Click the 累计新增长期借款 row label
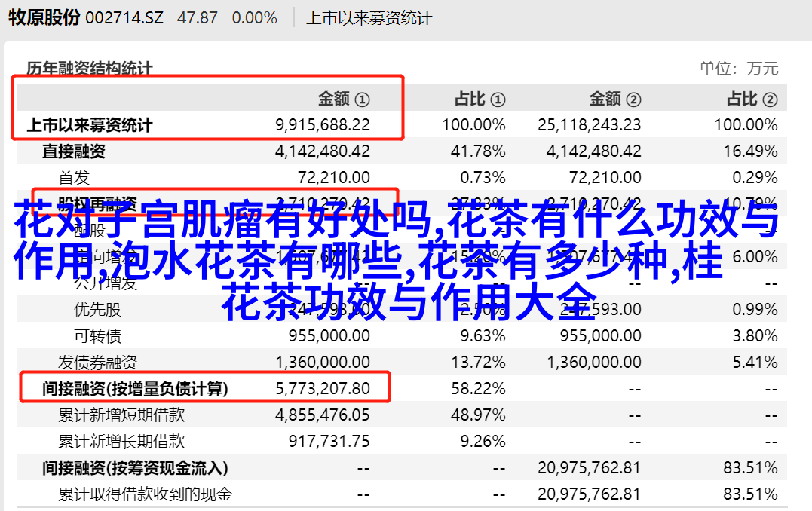 pyautogui.click(x=121, y=442)
